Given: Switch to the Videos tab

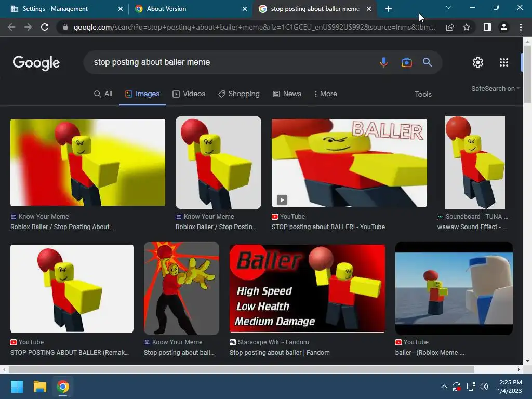Looking at the screenshot, I should coord(189,94).
